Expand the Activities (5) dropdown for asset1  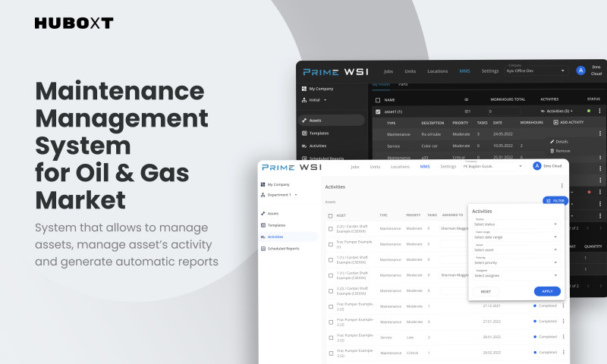click(557, 111)
